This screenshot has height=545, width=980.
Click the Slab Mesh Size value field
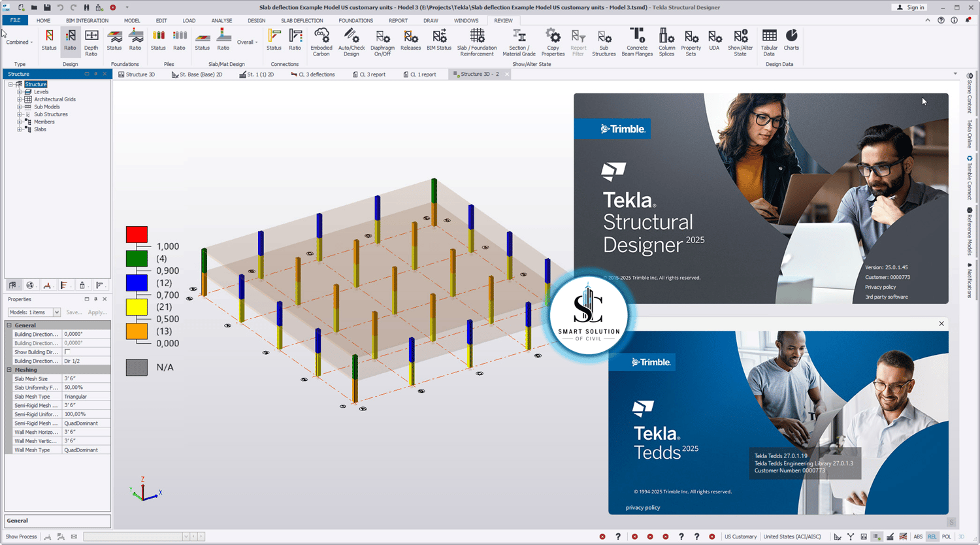[86, 378]
